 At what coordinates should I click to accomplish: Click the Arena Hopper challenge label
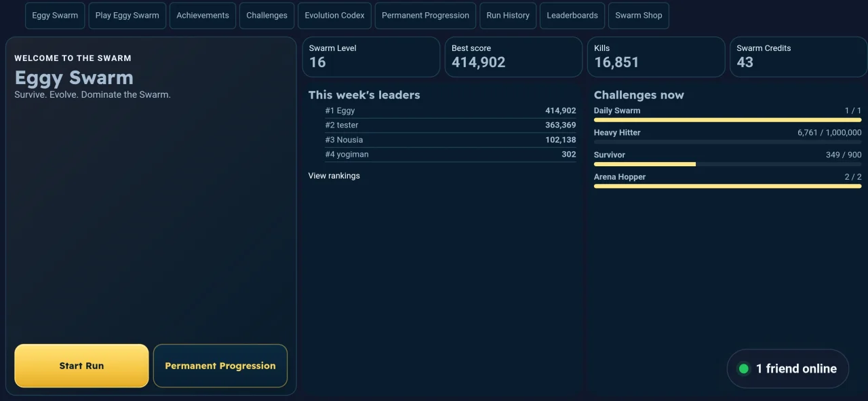(x=620, y=177)
